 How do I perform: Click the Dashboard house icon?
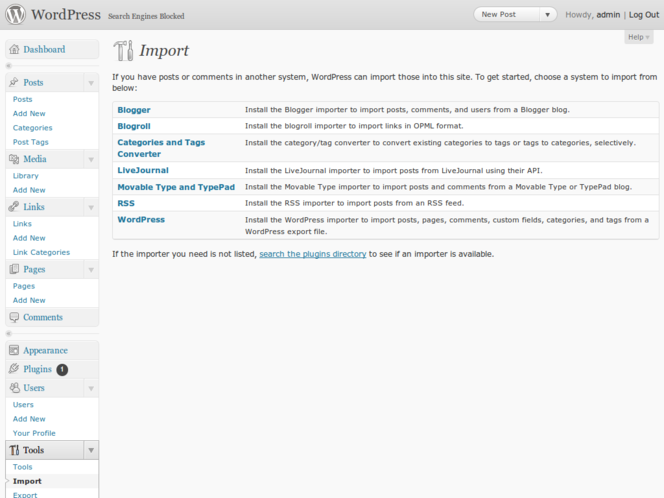pos(14,50)
